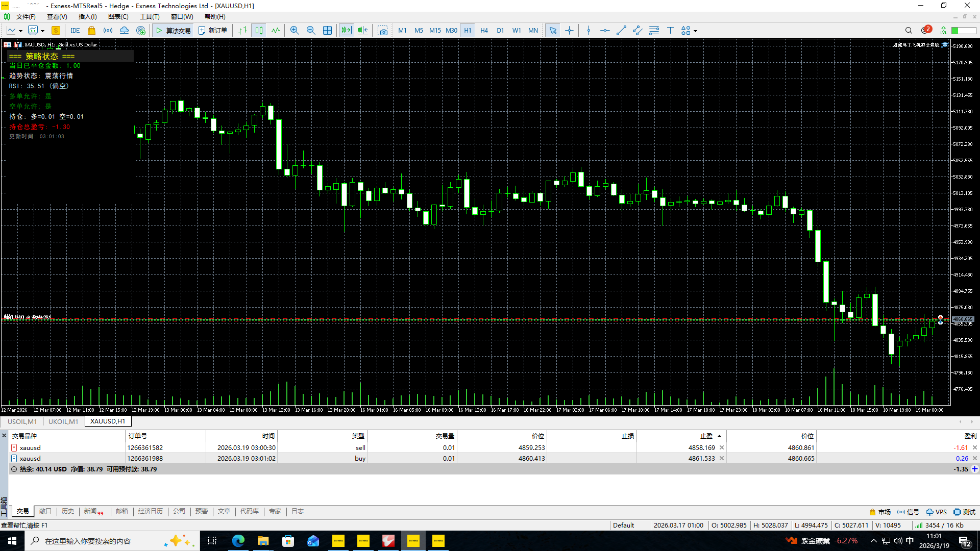Take a chart screenshot with camera icon

[382, 31]
